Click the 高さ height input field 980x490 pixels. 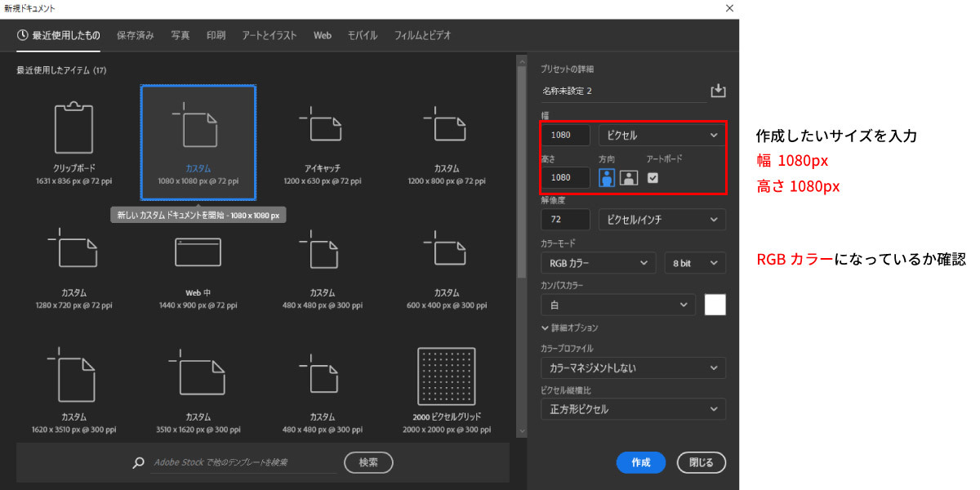tap(565, 177)
